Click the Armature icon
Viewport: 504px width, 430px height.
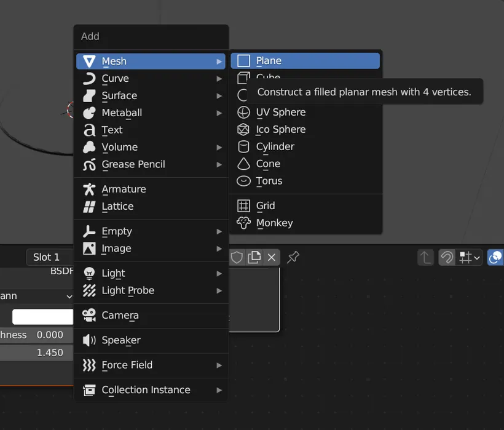[89, 189]
